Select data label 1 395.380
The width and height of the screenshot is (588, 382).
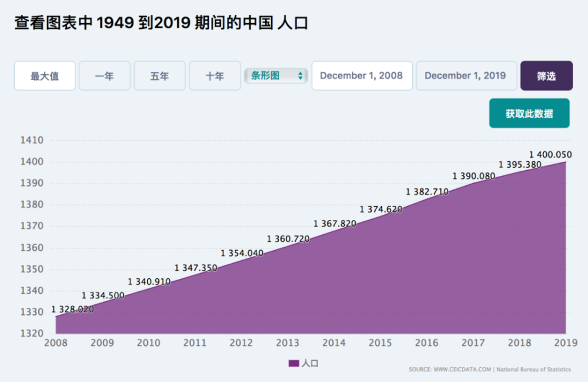(x=520, y=165)
